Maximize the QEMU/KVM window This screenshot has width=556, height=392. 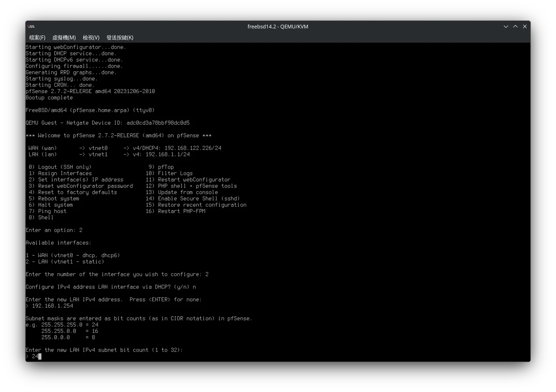[515, 26]
